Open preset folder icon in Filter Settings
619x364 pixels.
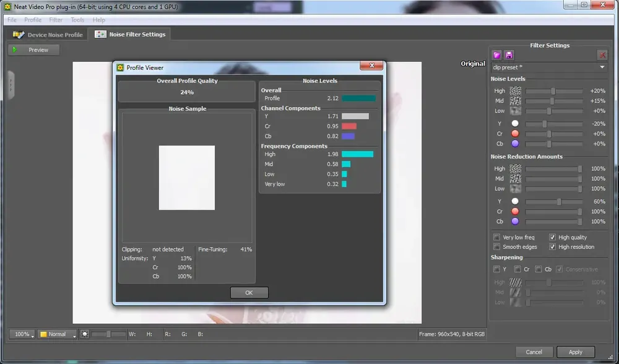click(x=496, y=55)
